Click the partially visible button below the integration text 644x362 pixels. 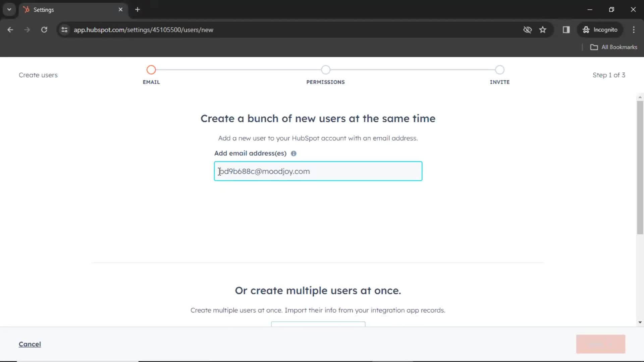pos(318,324)
